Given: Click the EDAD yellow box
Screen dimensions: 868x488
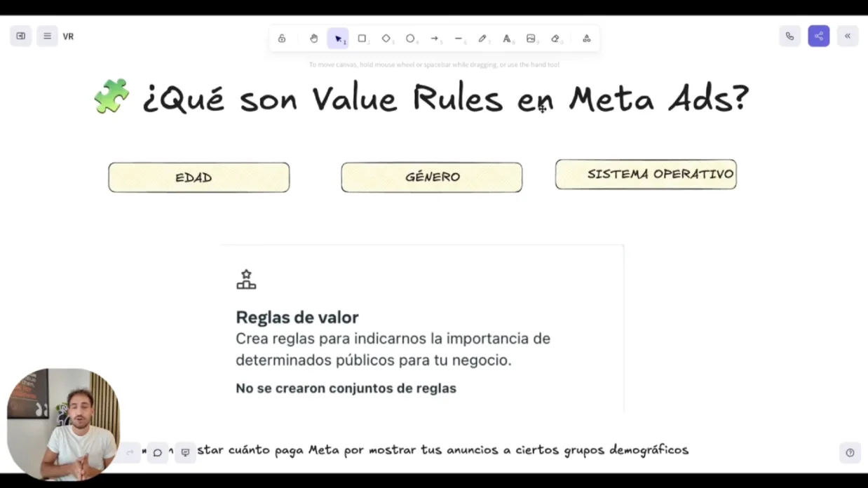Looking at the screenshot, I should pyautogui.click(x=199, y=177).
